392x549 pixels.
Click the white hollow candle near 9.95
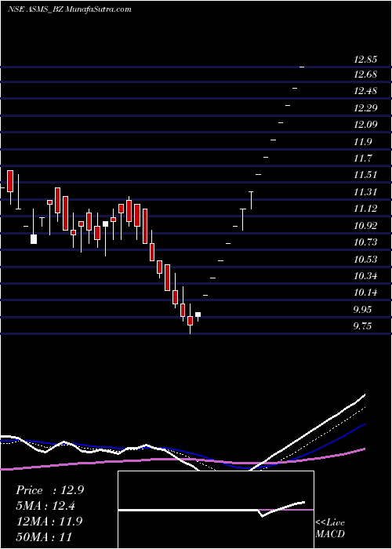pyautogui.click(x=198, y=314)
